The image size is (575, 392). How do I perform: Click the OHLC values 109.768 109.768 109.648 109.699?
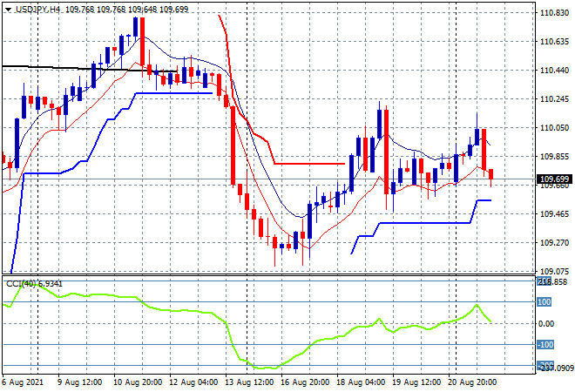pyautogui.click(x=127, y=10)
